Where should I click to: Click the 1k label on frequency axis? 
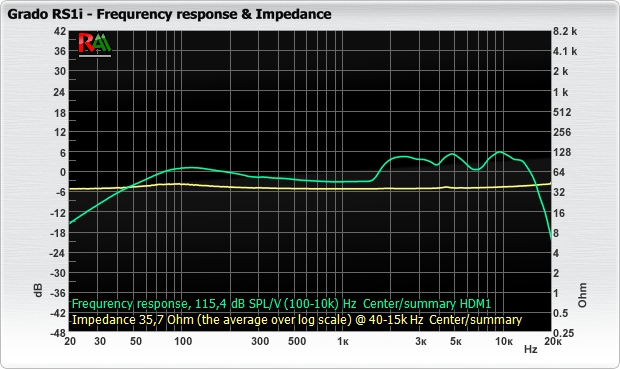point(343,341)
